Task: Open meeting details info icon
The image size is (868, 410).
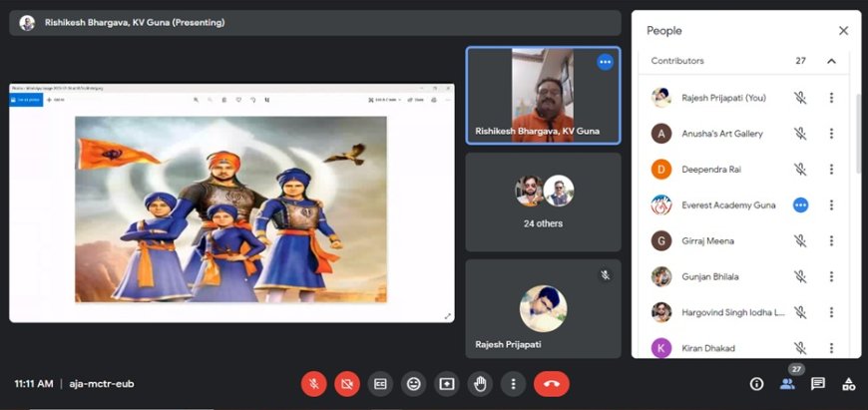Action: pos(756,384)
